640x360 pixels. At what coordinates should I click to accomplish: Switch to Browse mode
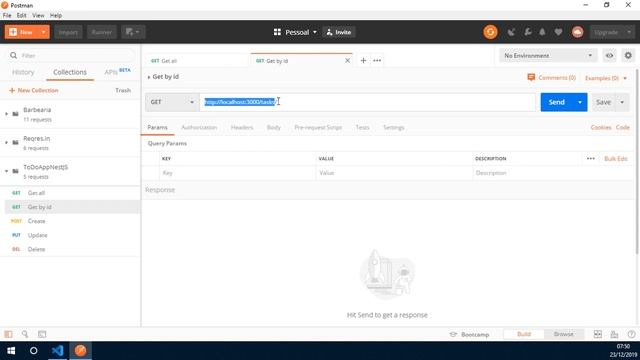point(563,334)
